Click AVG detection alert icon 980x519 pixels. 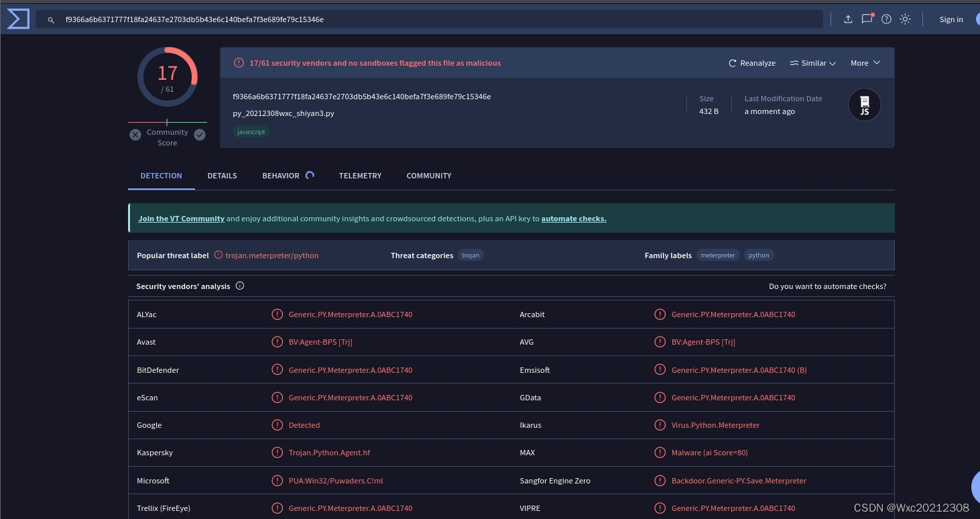[660, 342]
